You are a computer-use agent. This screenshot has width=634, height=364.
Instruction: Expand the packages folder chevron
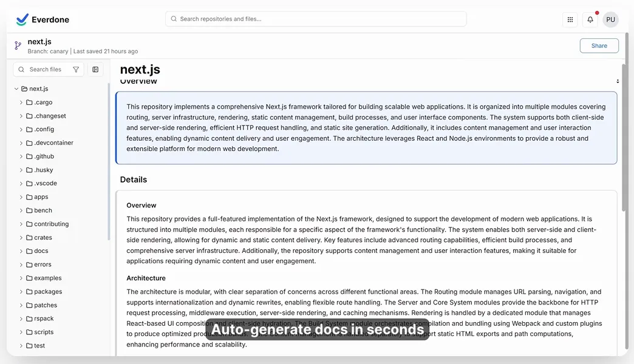[21, 292]
